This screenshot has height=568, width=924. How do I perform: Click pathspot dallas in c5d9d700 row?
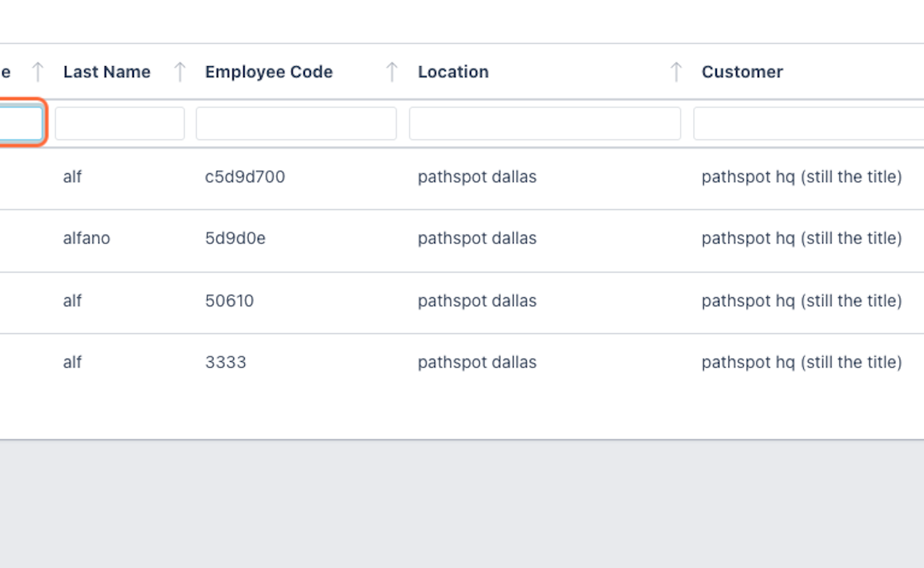477,177
